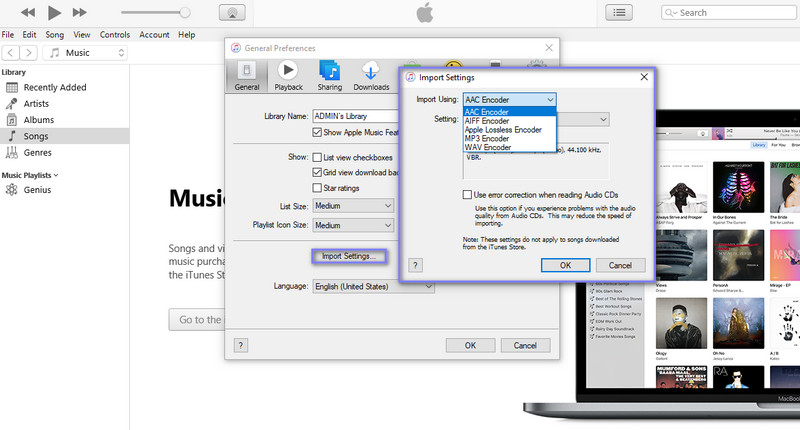Click the Import Settings button

point(349,256)
